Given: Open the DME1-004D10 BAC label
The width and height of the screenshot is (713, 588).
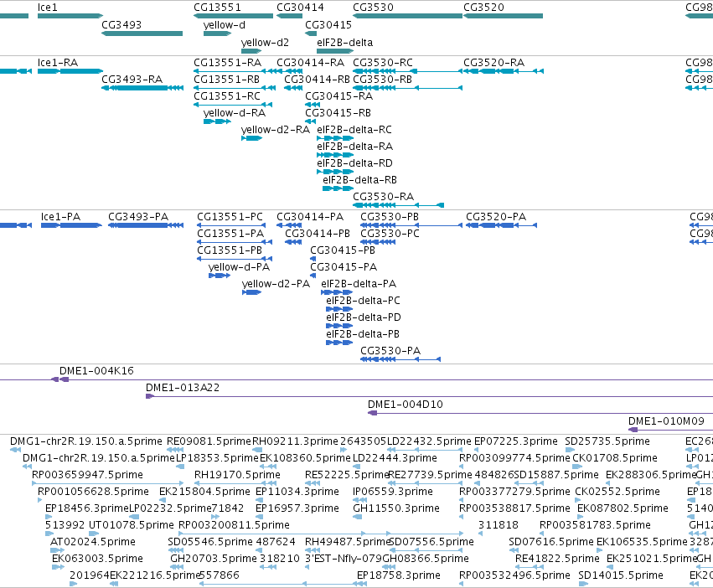Looking at the screenshot, I should point(406,405).
